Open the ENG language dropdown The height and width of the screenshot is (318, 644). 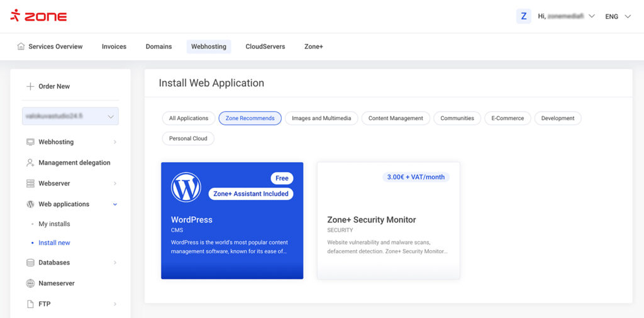point(618,17)
